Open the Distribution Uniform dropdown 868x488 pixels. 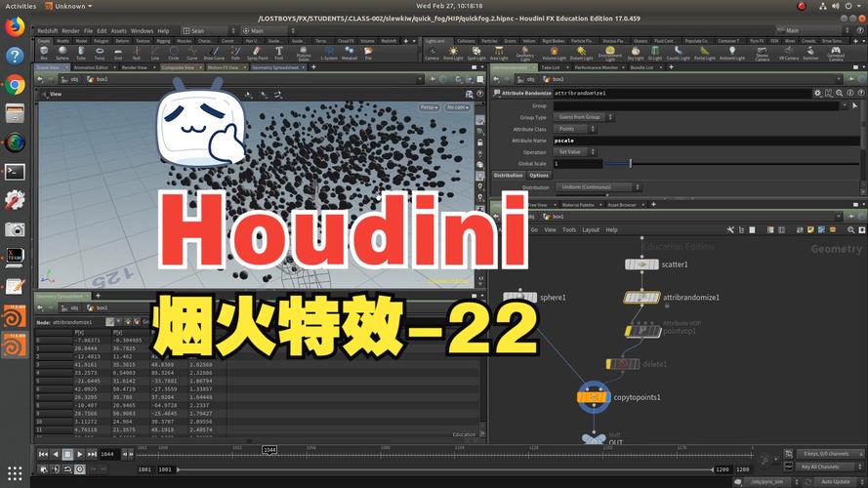[x=598, y=187]
